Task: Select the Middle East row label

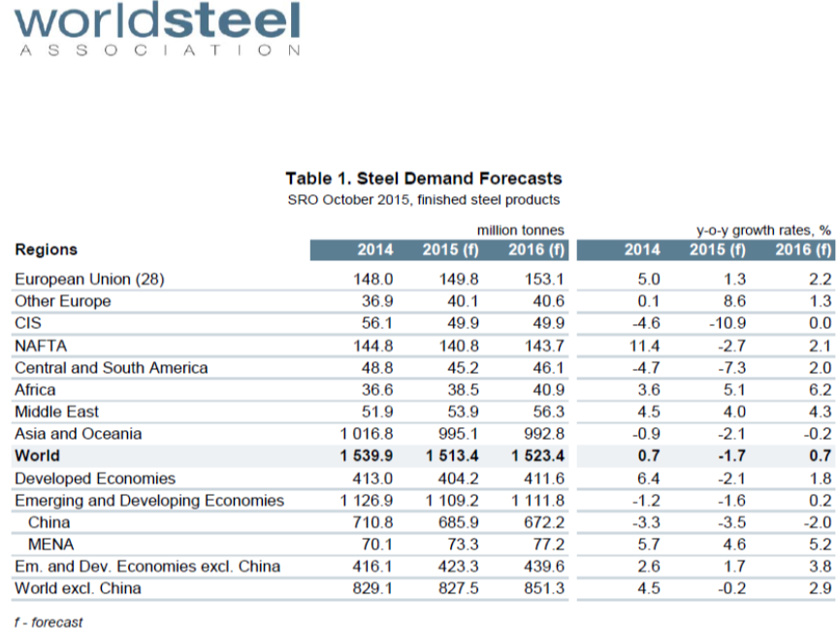Action: tap(57, 412)
